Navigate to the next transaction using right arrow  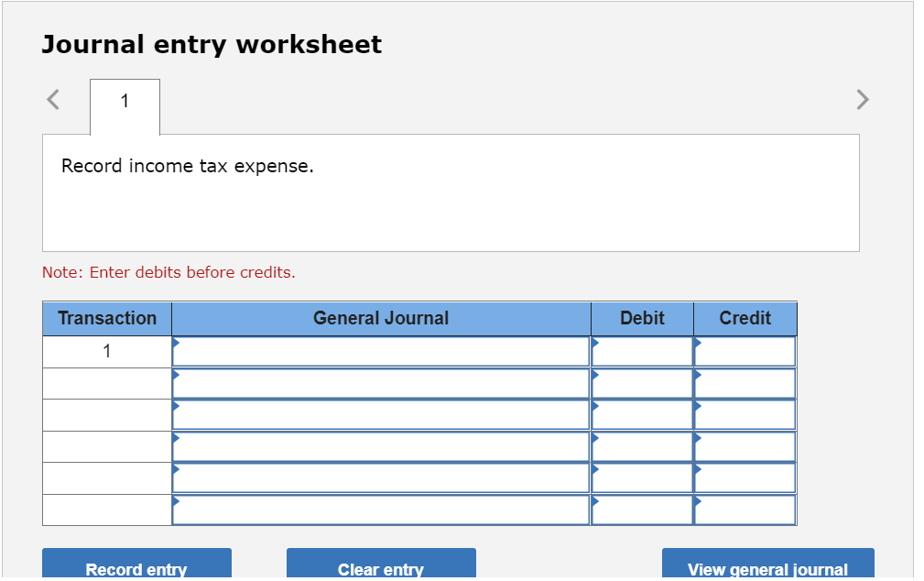(862, 99)
